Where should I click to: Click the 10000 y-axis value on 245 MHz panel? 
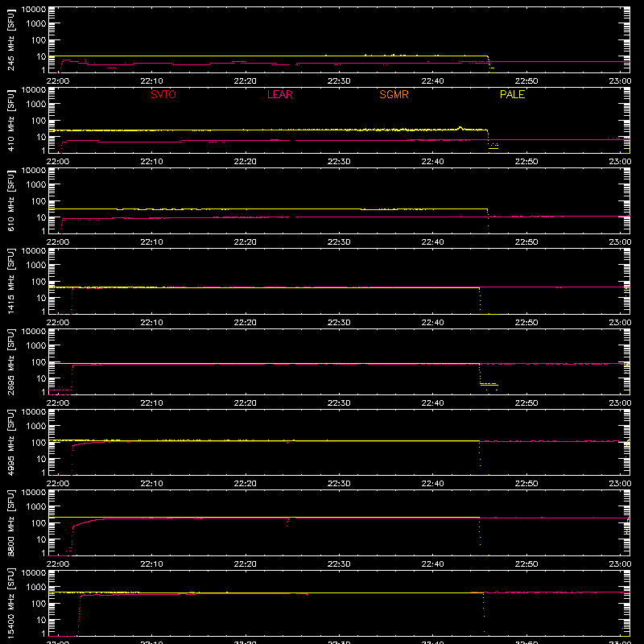point(34,10)
